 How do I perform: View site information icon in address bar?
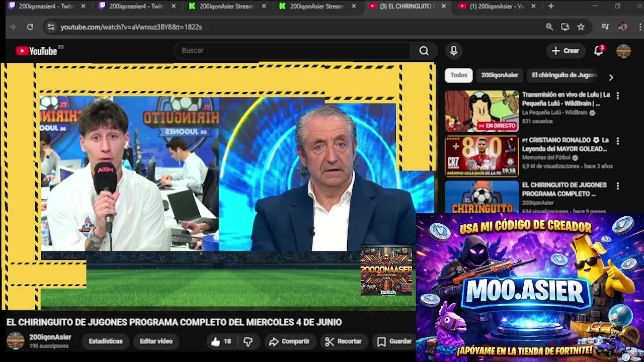pos(50,27)
